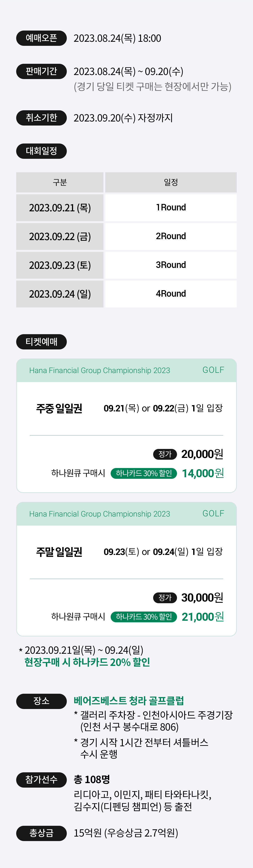The height and width of the screenshot is (868, 253).
Task: Click the 일정 table column header
Action: pyautogui.click(x=171, y=182)
